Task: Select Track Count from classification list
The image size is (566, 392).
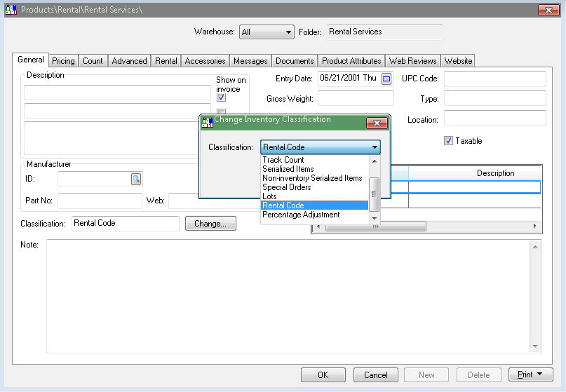Action: [x=283, y=160]
